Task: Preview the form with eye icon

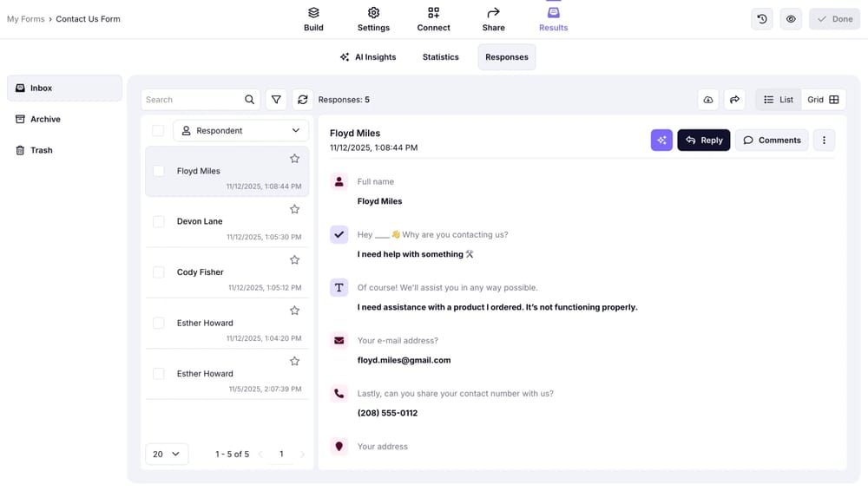Action: 791,19
